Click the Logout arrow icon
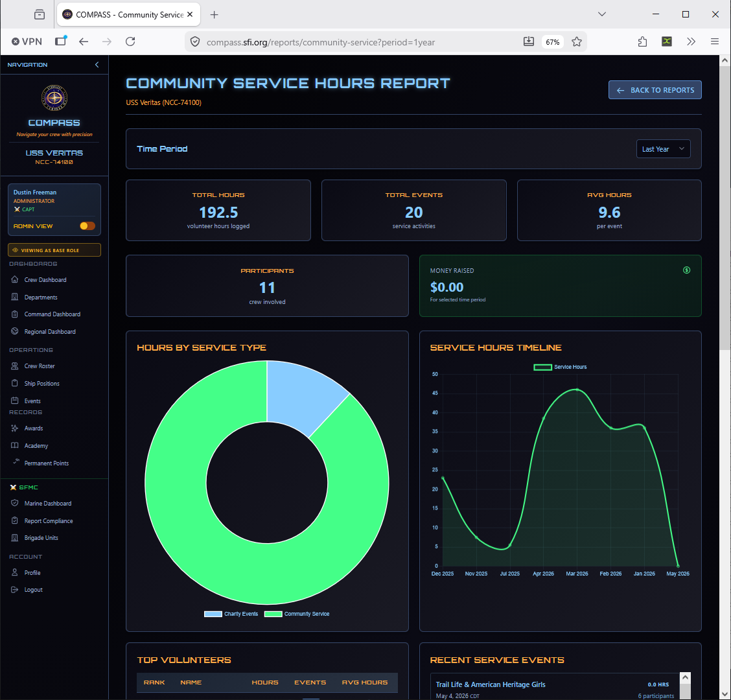 (14, 589)
